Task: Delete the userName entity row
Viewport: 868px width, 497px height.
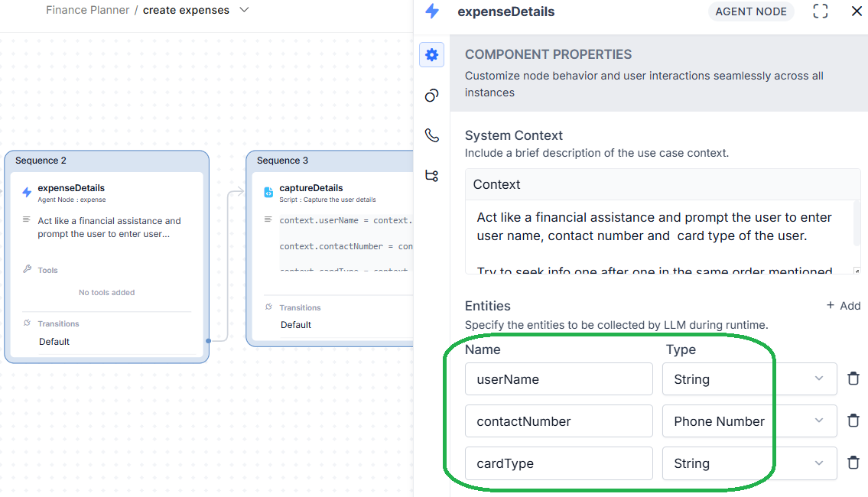Action: [853, 378]
